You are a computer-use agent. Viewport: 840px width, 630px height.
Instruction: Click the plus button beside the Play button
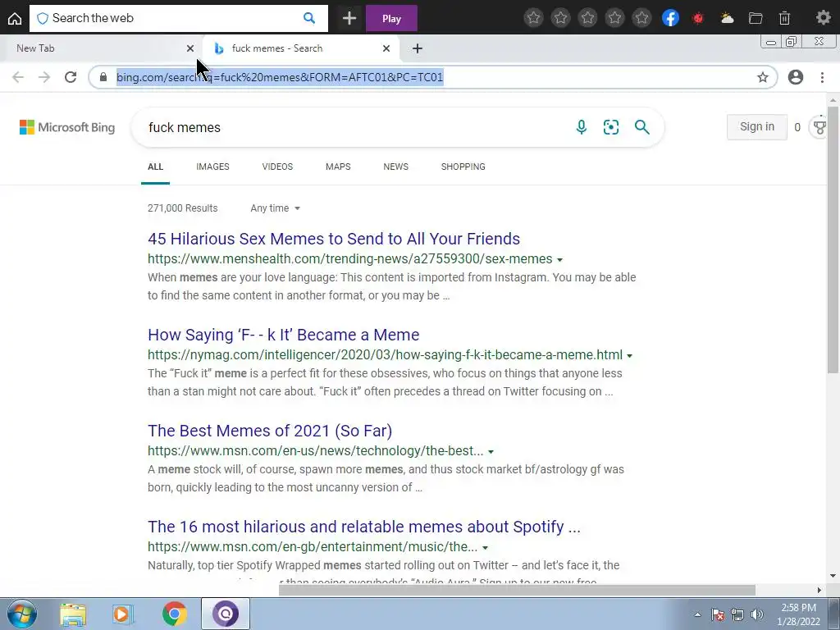(x=349, y=18)
